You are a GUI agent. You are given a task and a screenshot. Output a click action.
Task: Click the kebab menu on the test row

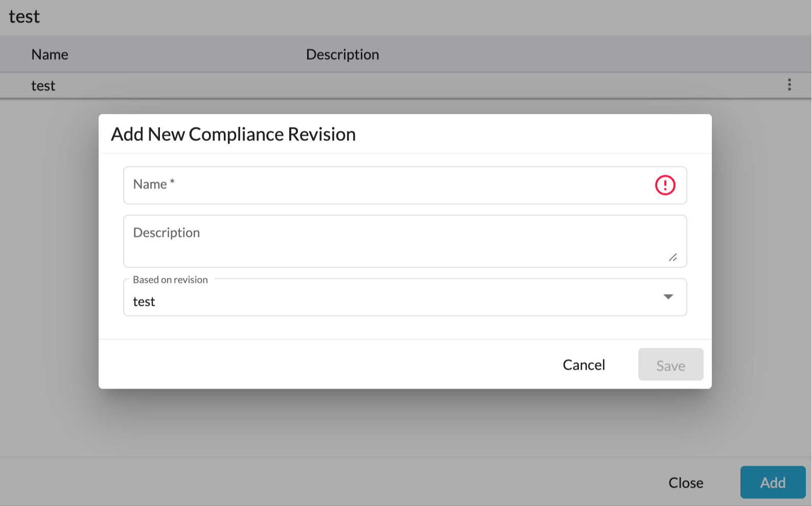pyautogui.click(x=790, y=85)
